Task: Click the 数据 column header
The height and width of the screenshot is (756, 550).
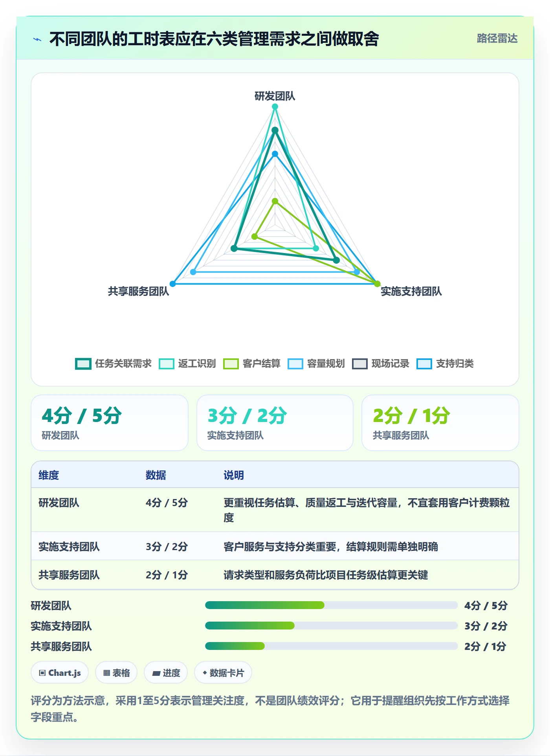Action: tap(156, 475)
